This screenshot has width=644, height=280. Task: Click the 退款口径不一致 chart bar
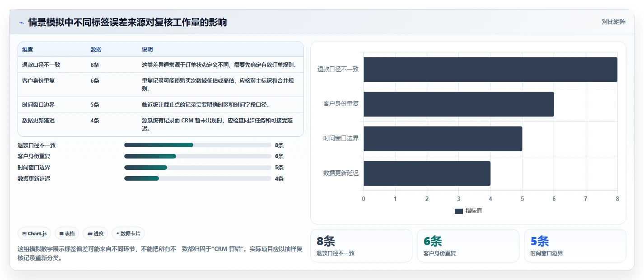click(x=490, y=70)
